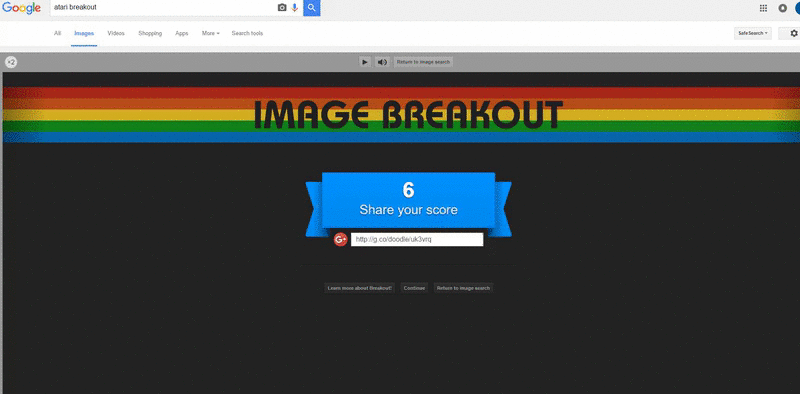Open Search tools
This screenshot has height=394, width=800.
247,33
